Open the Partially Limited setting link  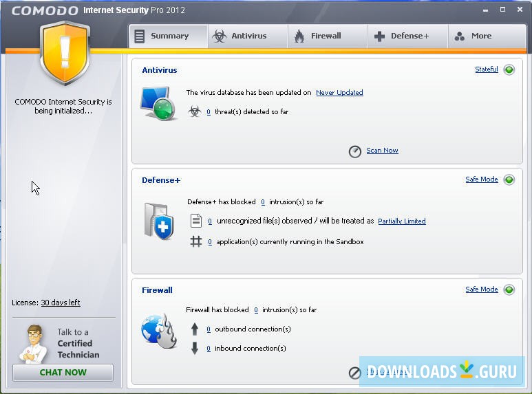[402, 221]
